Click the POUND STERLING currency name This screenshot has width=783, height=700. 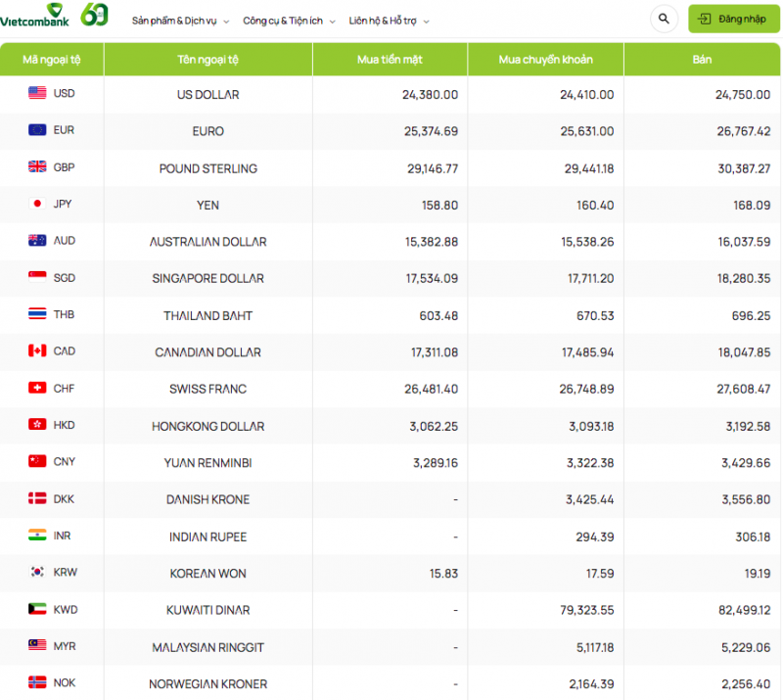pyautogui.click(x=207, y=168)
